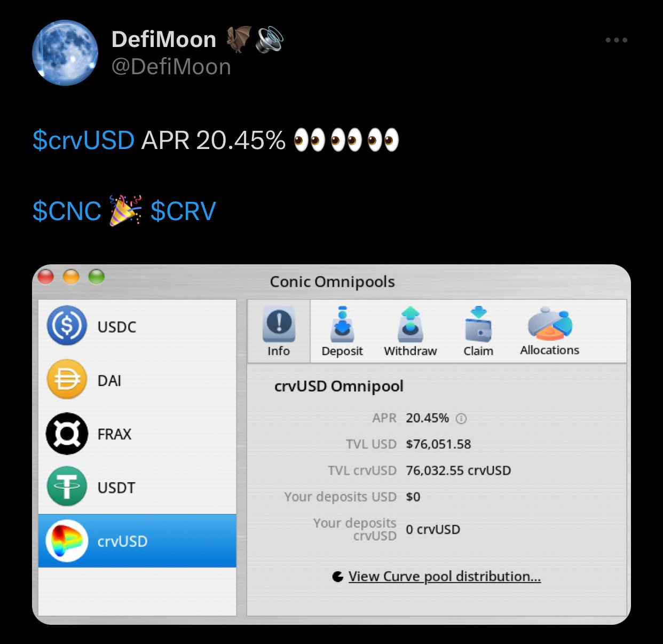Open the $CRV cashtag link

click(183, 211)
